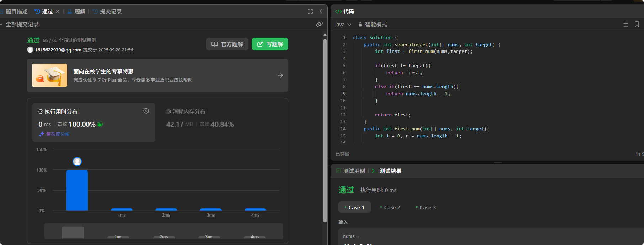The width and height of the screenshot is (644, 245).
Task: Close the 通过 tab
Action: click(x=58, y=11)
